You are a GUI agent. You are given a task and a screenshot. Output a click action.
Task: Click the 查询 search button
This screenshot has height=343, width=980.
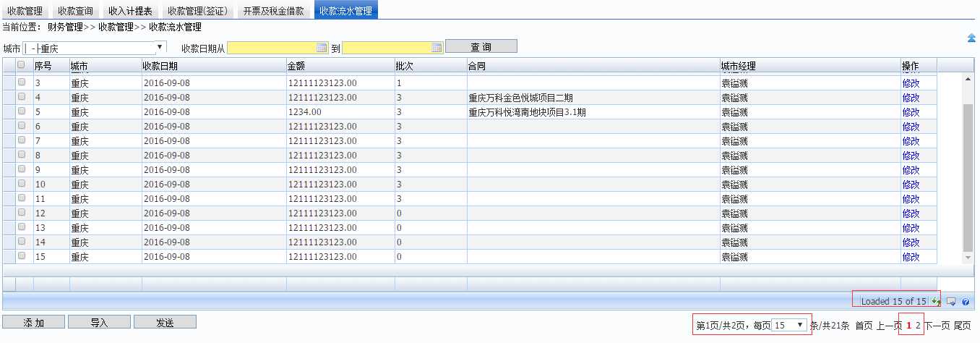[x=481, y=46]
